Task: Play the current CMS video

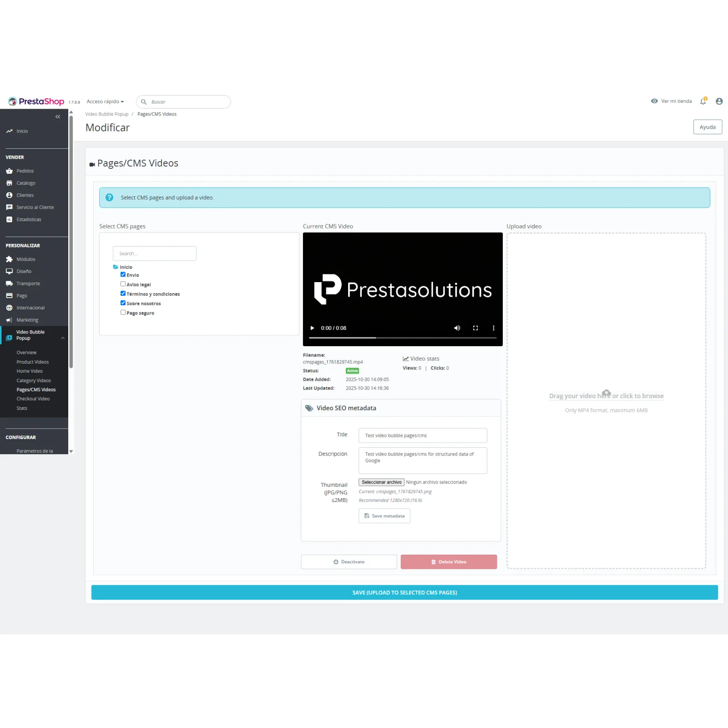Action: click(x=312, y=328)
